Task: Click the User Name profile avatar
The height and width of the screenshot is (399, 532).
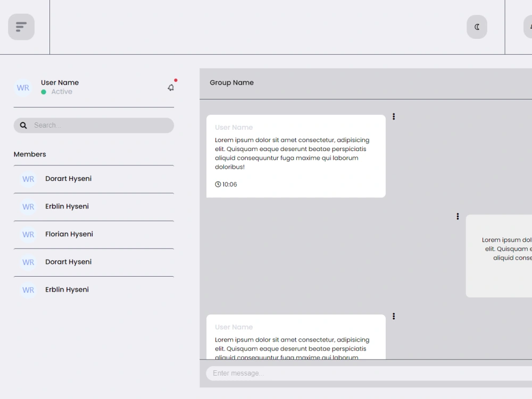Action: click(x=23, y=88)
